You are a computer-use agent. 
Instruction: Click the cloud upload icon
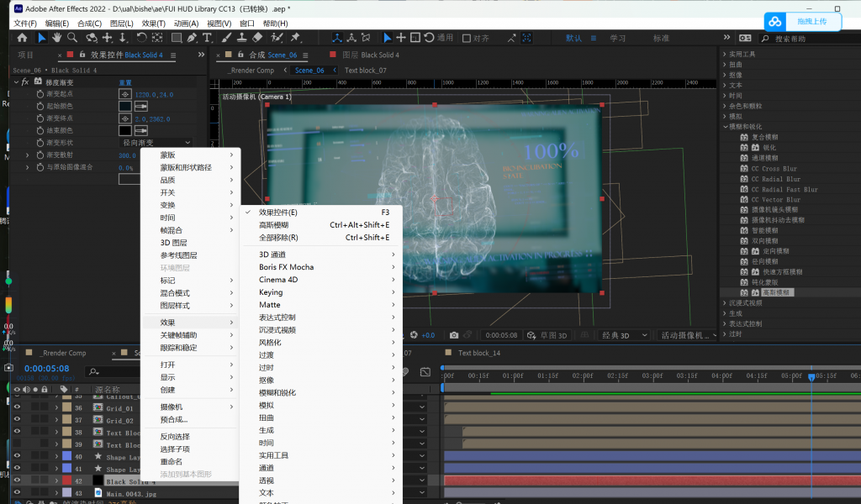point(774,21)
